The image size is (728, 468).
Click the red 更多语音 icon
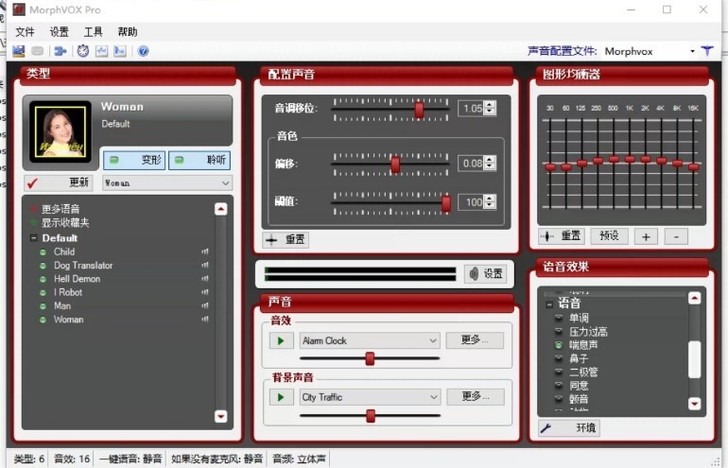click(x=34, y=209)
